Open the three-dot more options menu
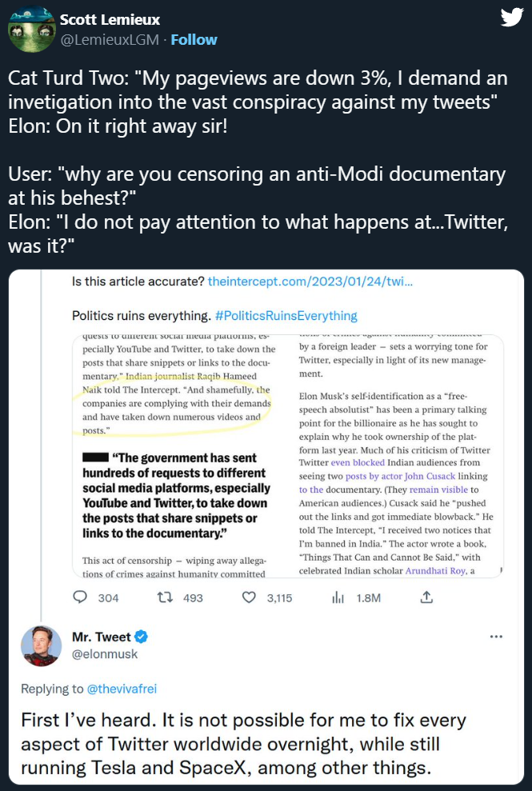Image resolution: width=532 pixels, height=791 pixels. pyautogui.click(x=496, y=637)
